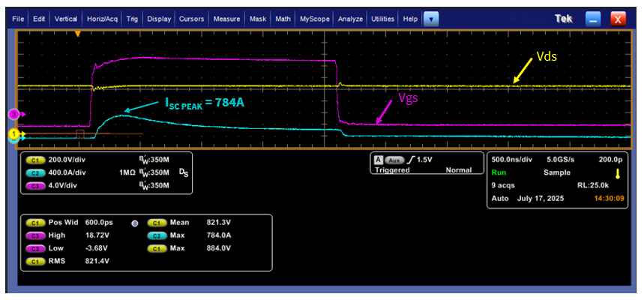Click the C2 badge beside 400.0A/div
644x300 pixels.
click(x=35, y=172)
